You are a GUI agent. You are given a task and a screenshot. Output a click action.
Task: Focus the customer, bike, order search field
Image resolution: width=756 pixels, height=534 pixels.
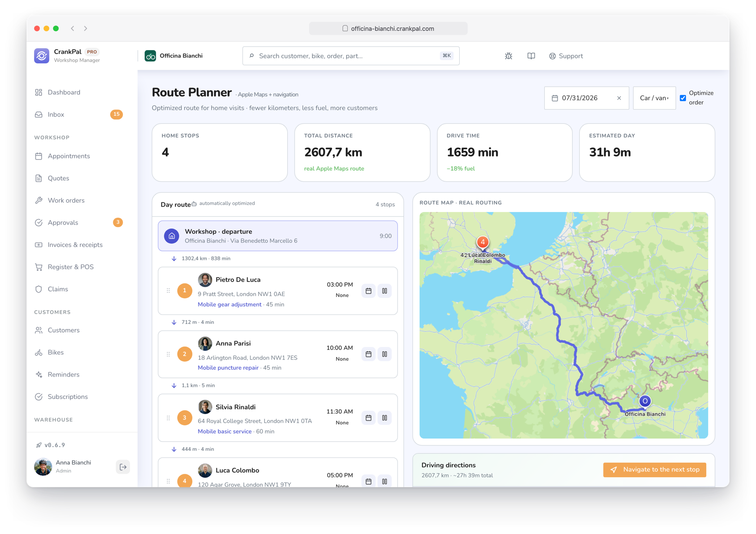pyautogui.click(x=351, y=56)
